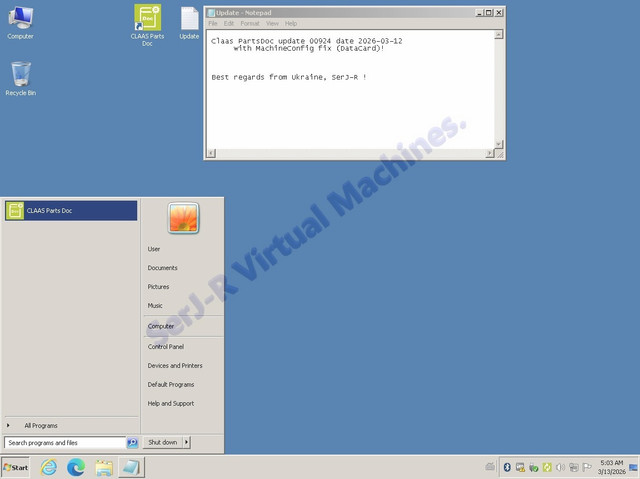Click the 'with MachineConfig fix' line
This screenshot has width=640, height=479.
309,48
